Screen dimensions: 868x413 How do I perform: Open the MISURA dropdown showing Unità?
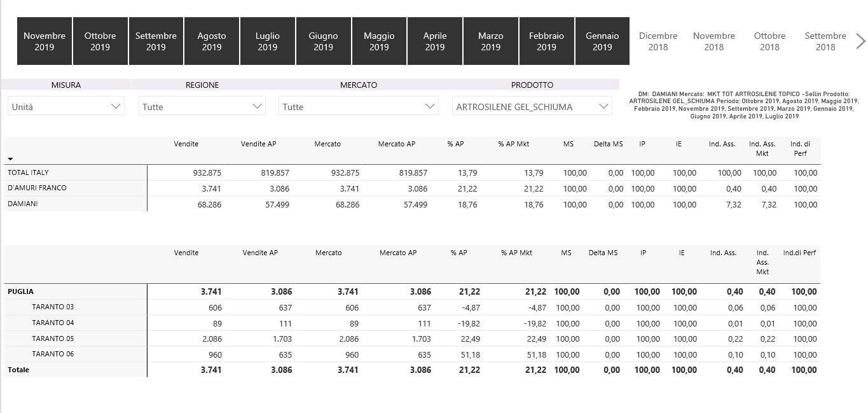66,107
